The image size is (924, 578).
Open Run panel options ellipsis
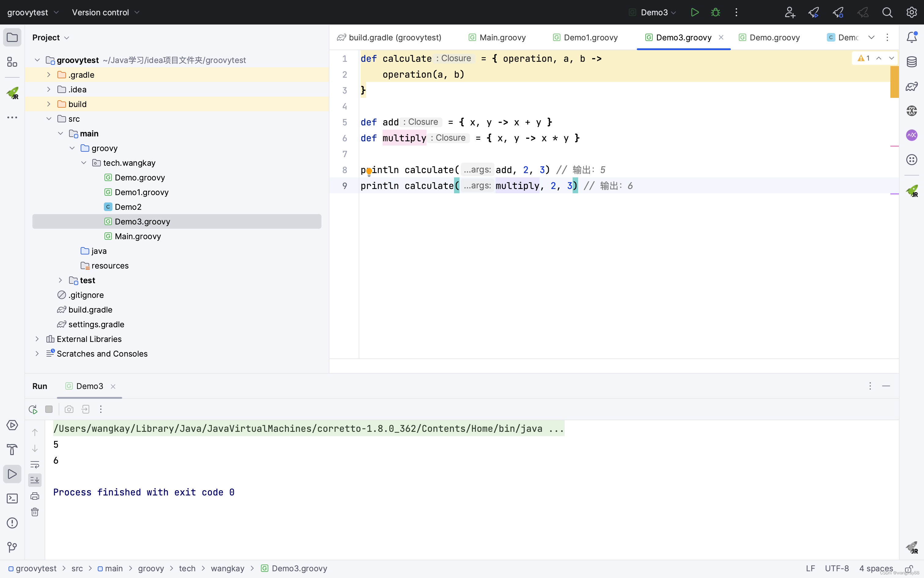tap(870, 386)
